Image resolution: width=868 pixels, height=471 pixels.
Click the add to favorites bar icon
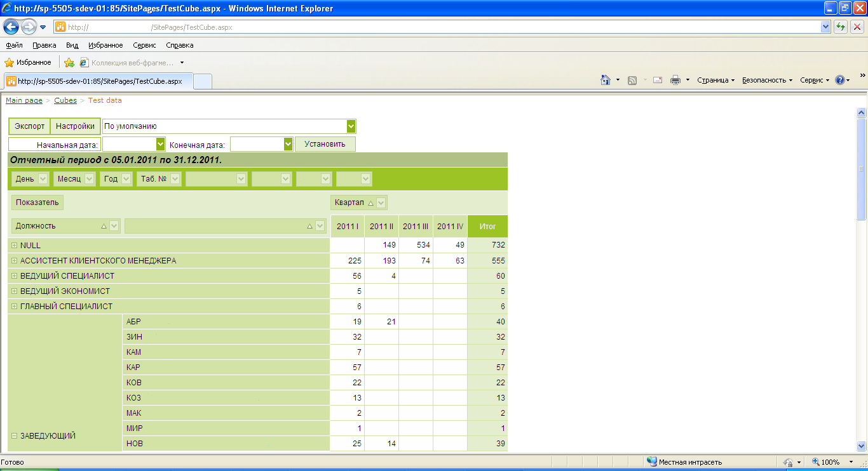tap(69, 62)
